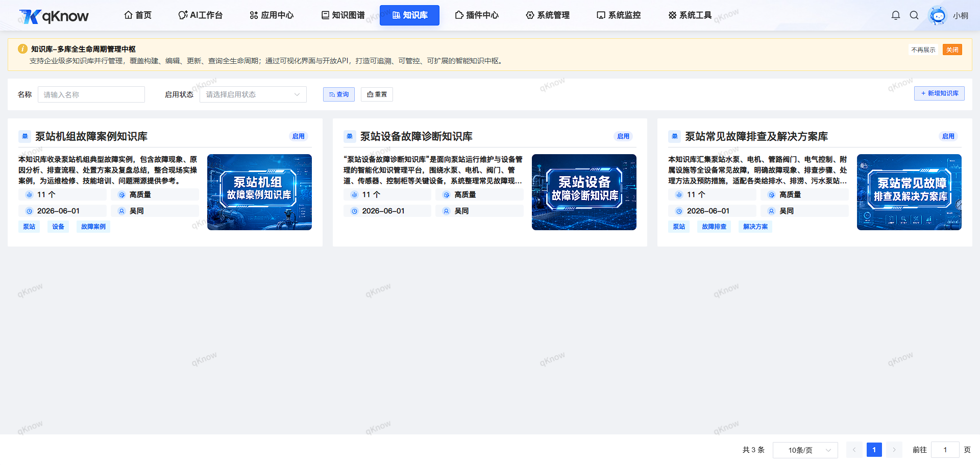Screen dimensions: 980x465
Task: Select the 知识库 menu tab
Action: point(409,15)
